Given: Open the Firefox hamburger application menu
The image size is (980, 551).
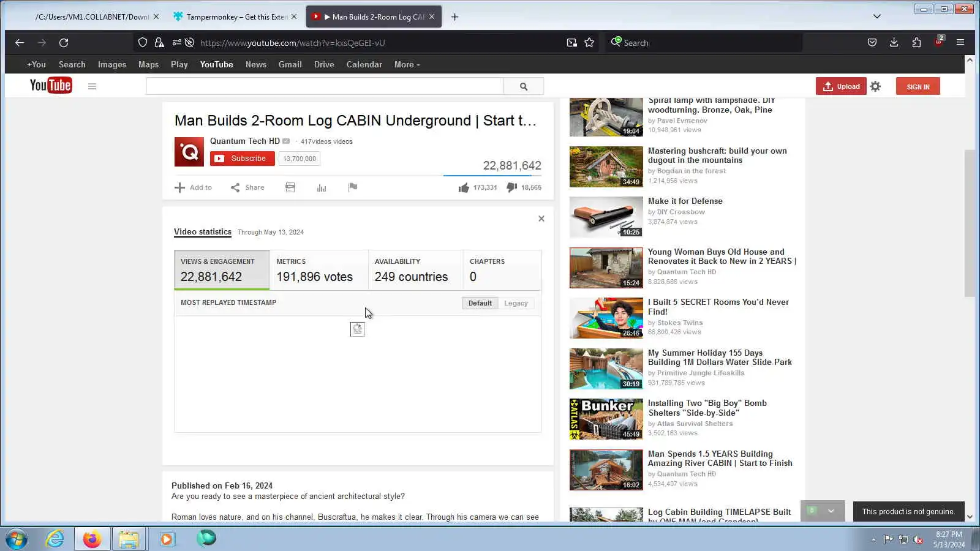Looking at the screenshot, I should click(x=960, y=43).
